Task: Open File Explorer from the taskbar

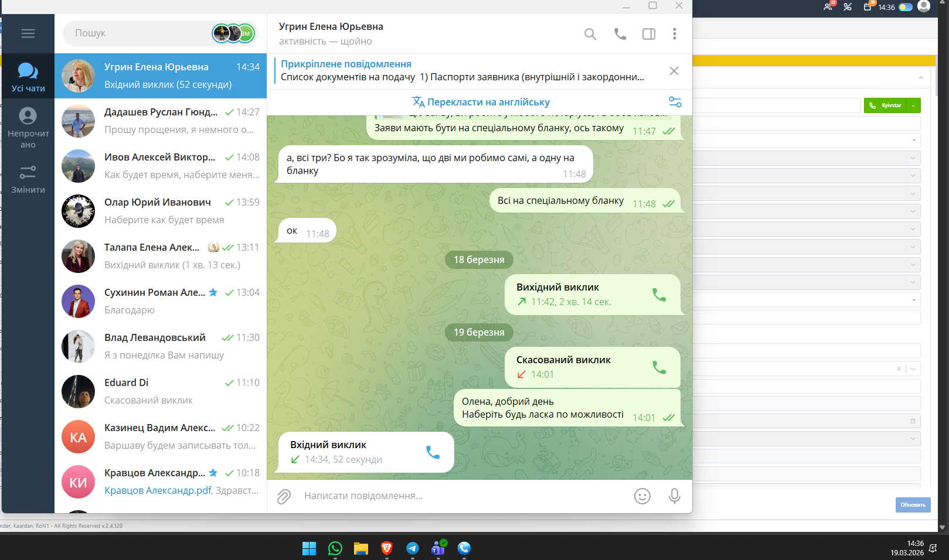Action: click(361, 548)
